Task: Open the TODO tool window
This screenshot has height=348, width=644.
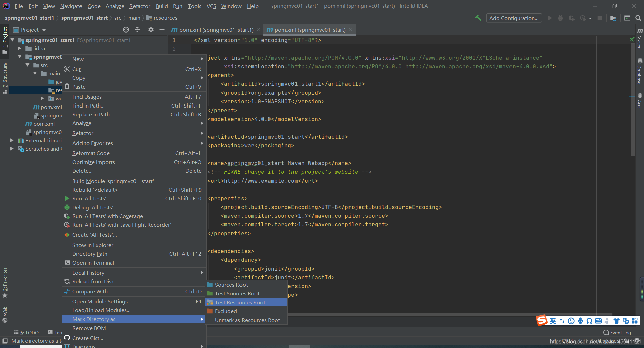Action: point(26,333)
